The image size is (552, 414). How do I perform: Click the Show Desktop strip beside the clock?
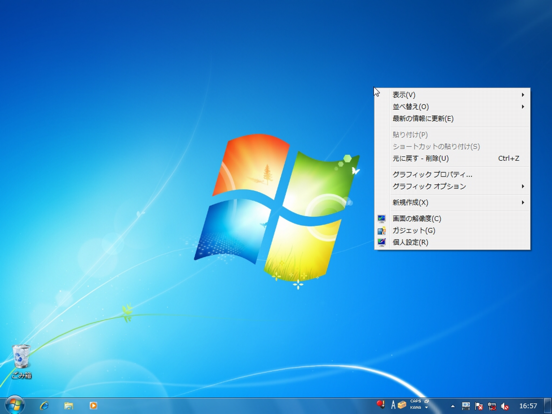point(548,406)
